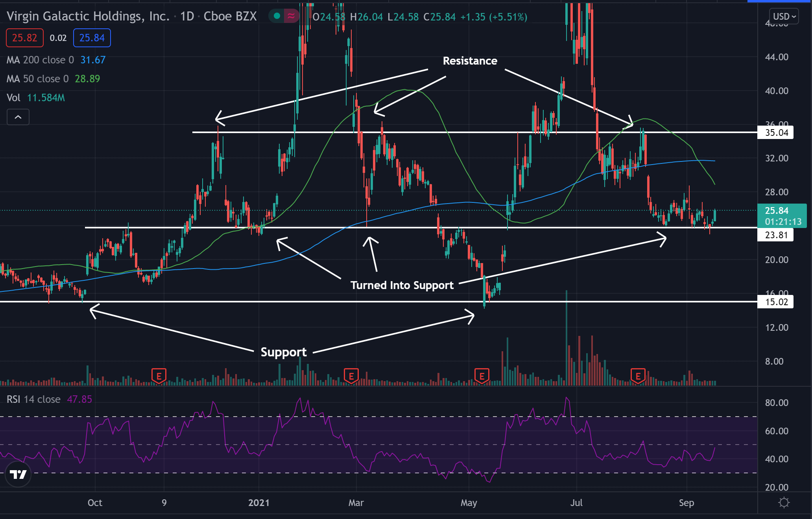Click the green market status dot
Image resolution: width=812 pixels, height=519 pixels.
pos(277,16)
